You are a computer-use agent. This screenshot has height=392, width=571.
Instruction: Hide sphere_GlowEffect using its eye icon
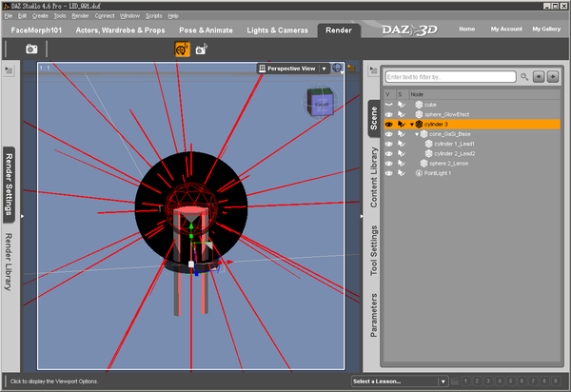(389, 115)
